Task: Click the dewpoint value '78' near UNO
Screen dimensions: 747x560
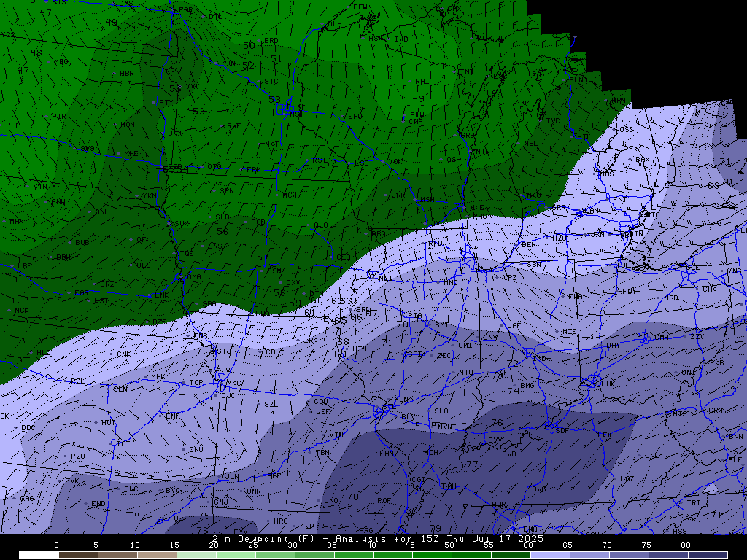Action: click(352, 497)
